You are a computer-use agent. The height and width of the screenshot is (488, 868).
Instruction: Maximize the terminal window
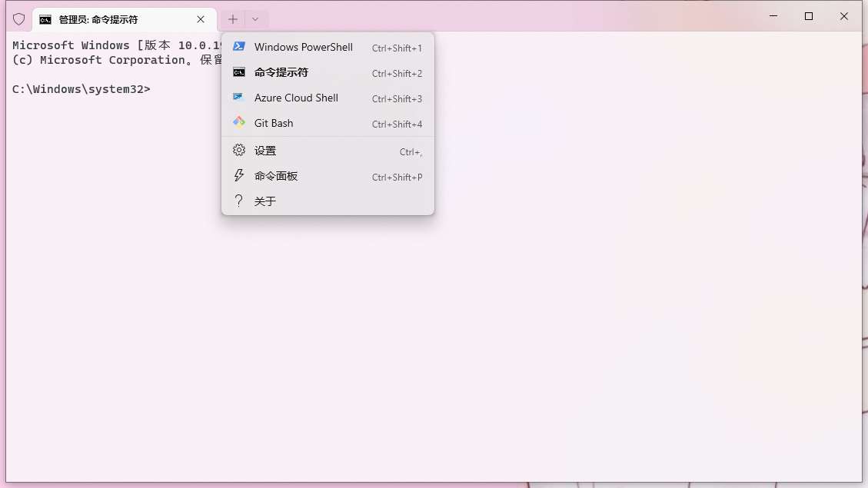coord(809,16)
